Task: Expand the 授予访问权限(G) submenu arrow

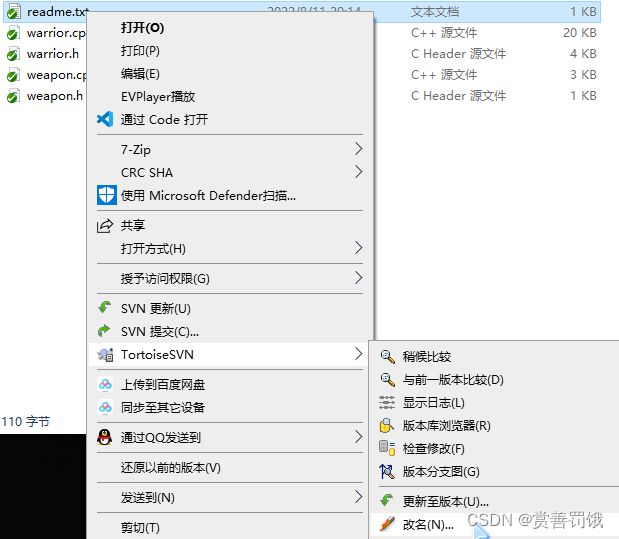Action: point(358,278)
